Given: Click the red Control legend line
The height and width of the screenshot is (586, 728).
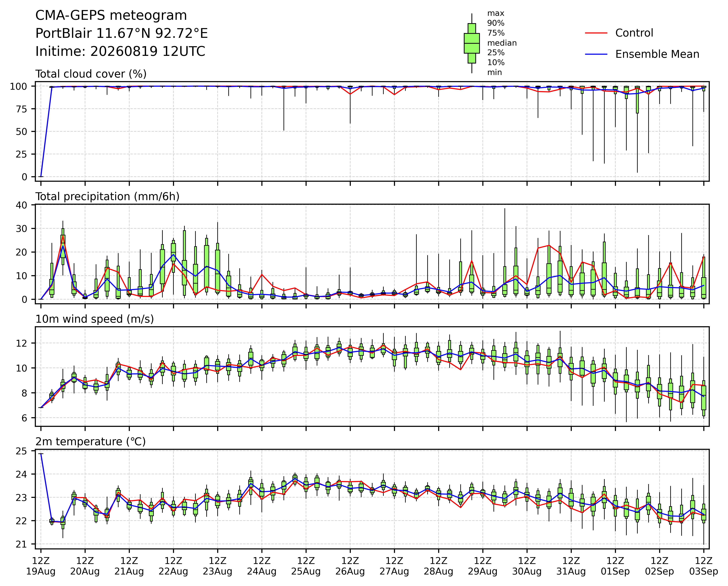Looking at the screenshot, I should (596, 33).
